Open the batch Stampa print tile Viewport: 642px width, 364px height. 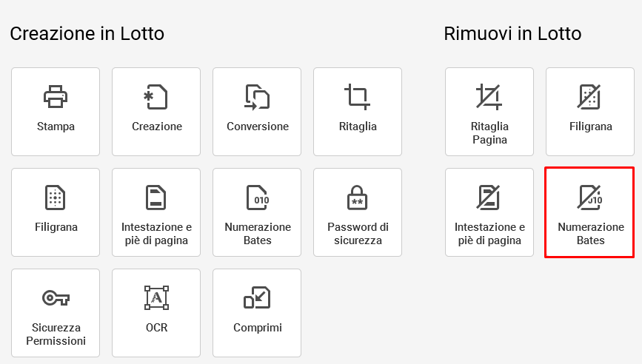click(56, 112)
